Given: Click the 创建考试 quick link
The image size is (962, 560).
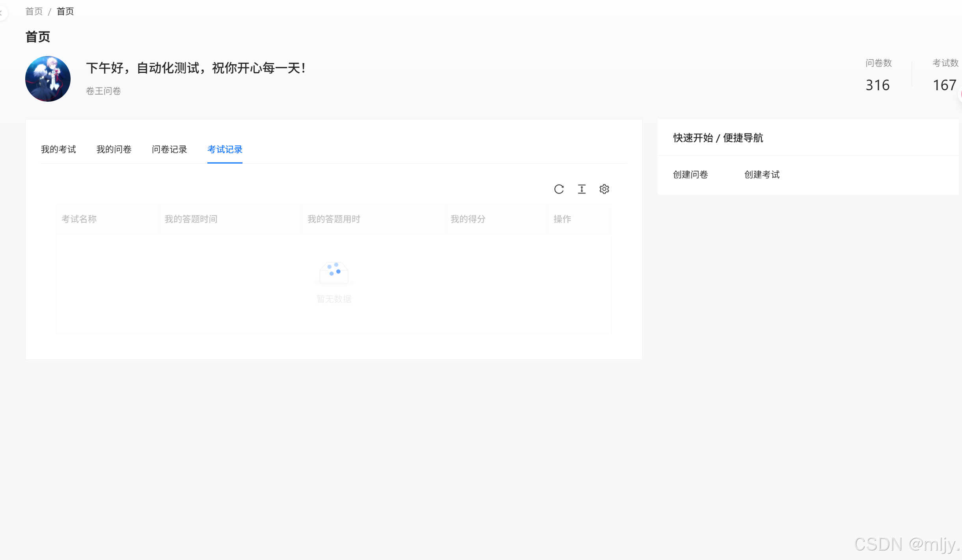Looking at the screenshot, I should coord(762,175).
